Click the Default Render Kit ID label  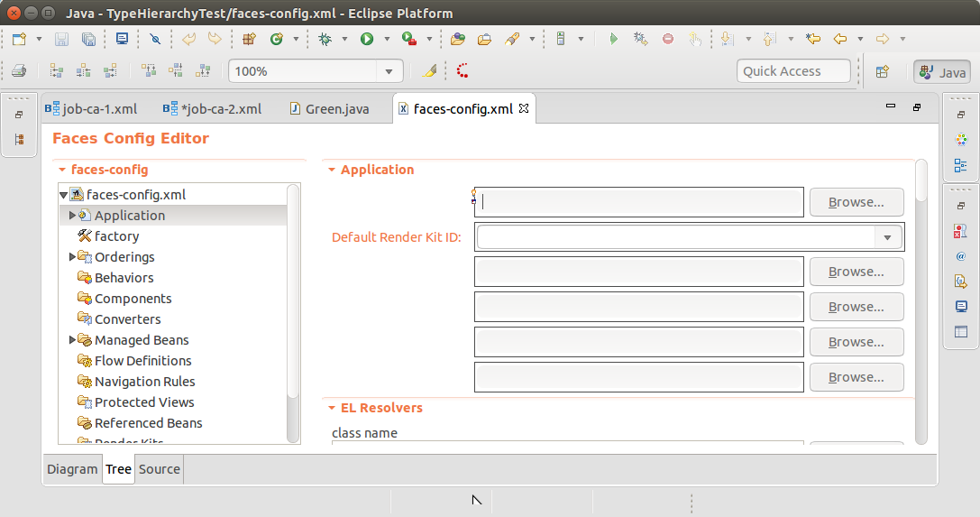point(397,237)
